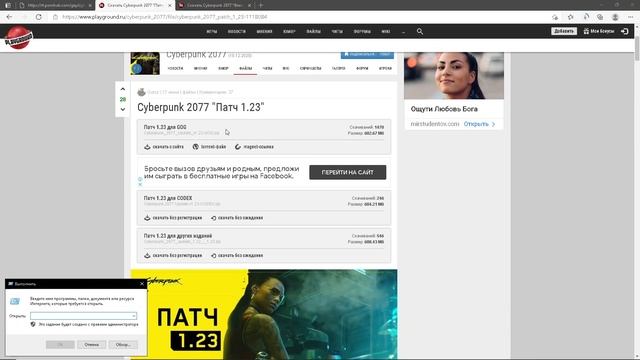Open the ИГРОКИ tab under Cyberpunk 2077
Viewport: 640px width, 360px height.
[x=385, y=68]
